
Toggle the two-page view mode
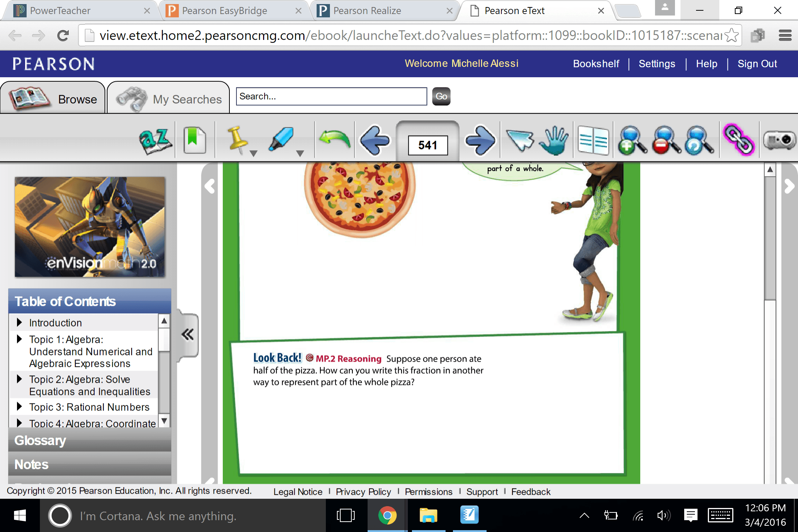coord(593,140)
